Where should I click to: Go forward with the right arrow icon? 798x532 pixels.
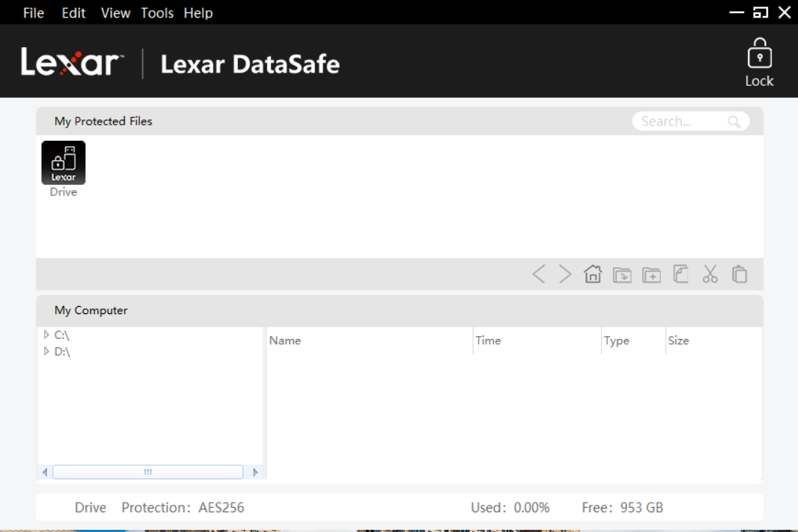[565, 274]
